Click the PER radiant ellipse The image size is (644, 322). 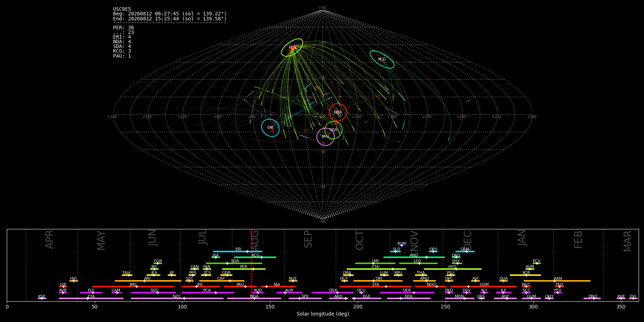point(292,48)
